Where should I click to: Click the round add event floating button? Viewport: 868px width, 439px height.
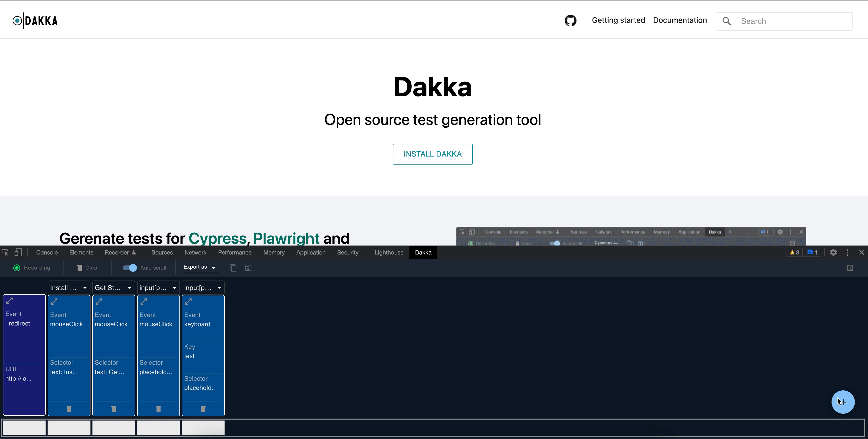point(843,402)
